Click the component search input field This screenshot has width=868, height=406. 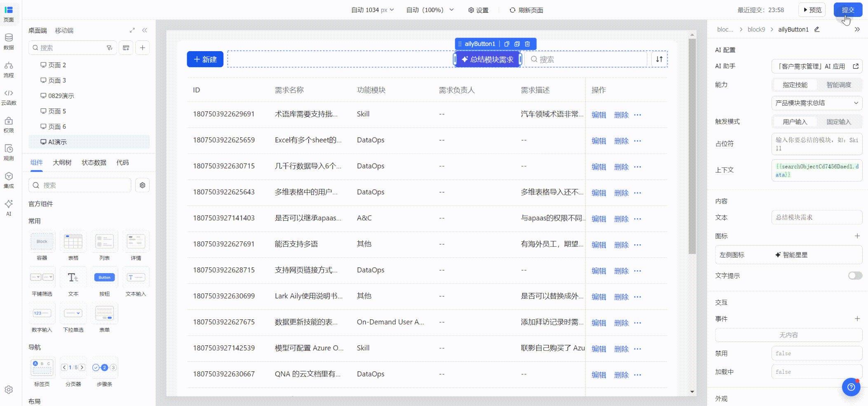(80, 185)
